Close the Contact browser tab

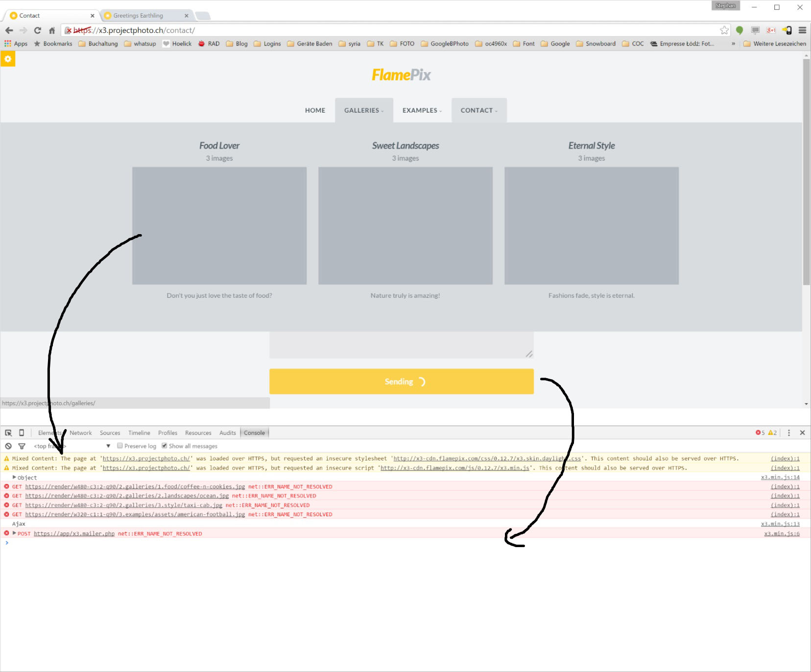92,16
